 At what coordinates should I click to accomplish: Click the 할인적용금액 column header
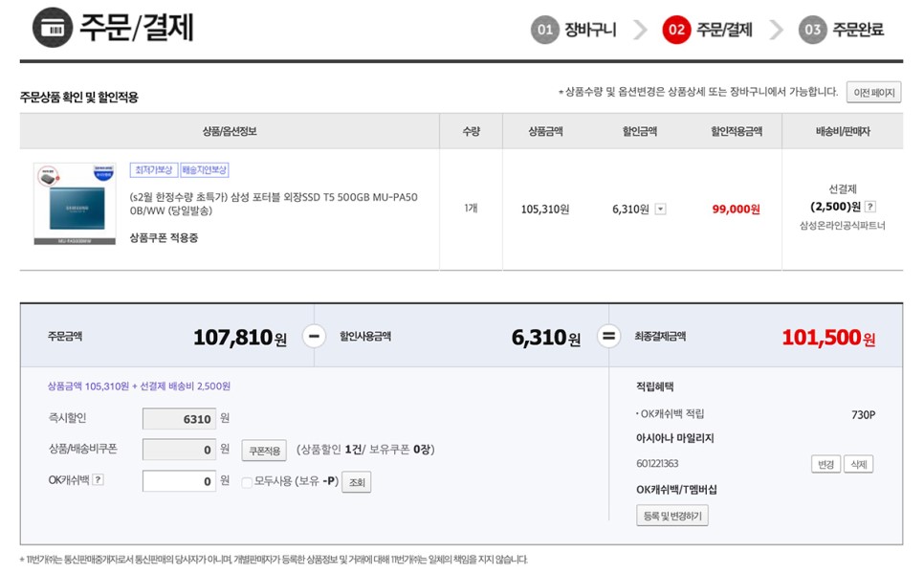click(x=737, y=131)
